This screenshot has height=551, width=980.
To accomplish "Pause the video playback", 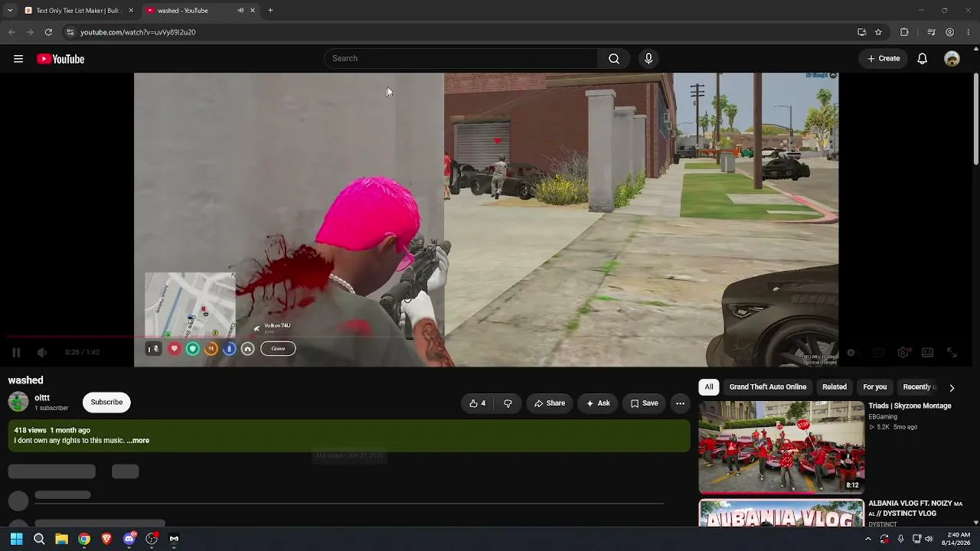I will pos(16,353).
